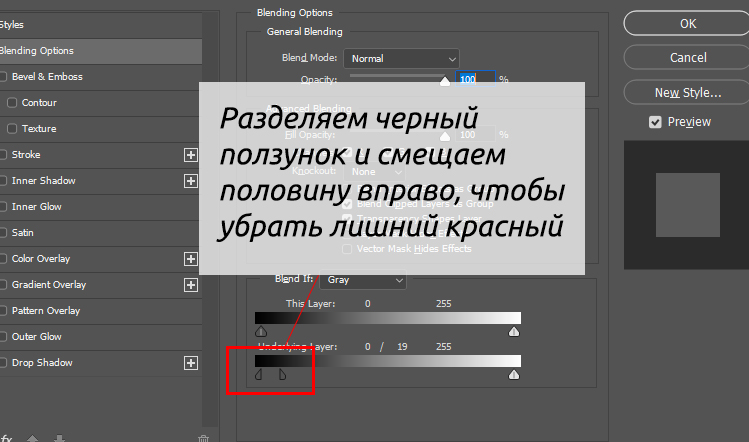Click the Cancel button
Viewport: 749px width, 442px height.
tap(688, 58)
